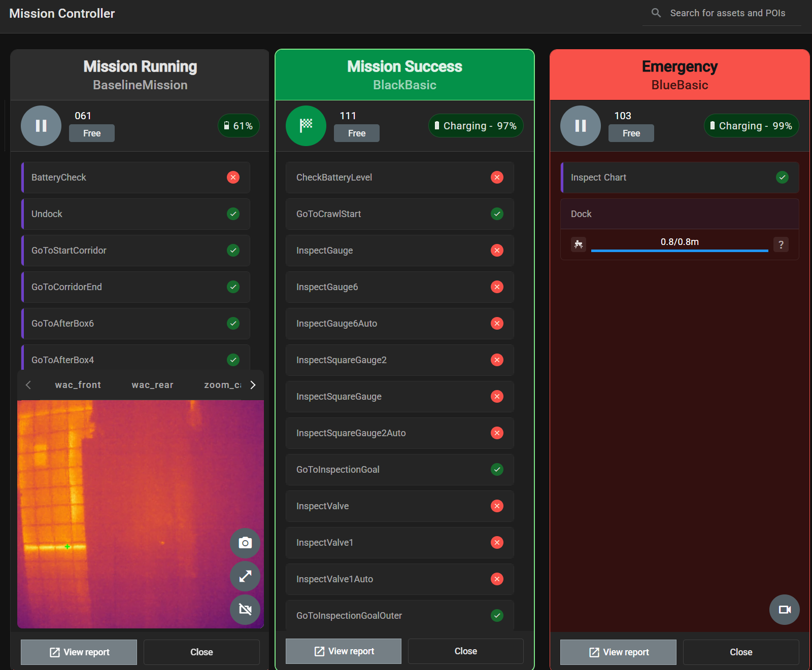
Task: Click the failed status icon on BatteryCheck
Action: (x=233, y=178)
